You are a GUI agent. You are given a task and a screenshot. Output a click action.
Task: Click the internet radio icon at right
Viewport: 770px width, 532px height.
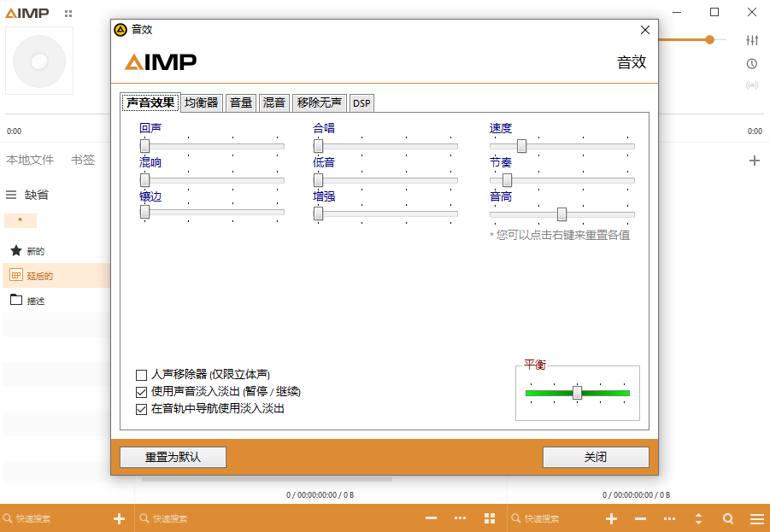pos(752,85)
